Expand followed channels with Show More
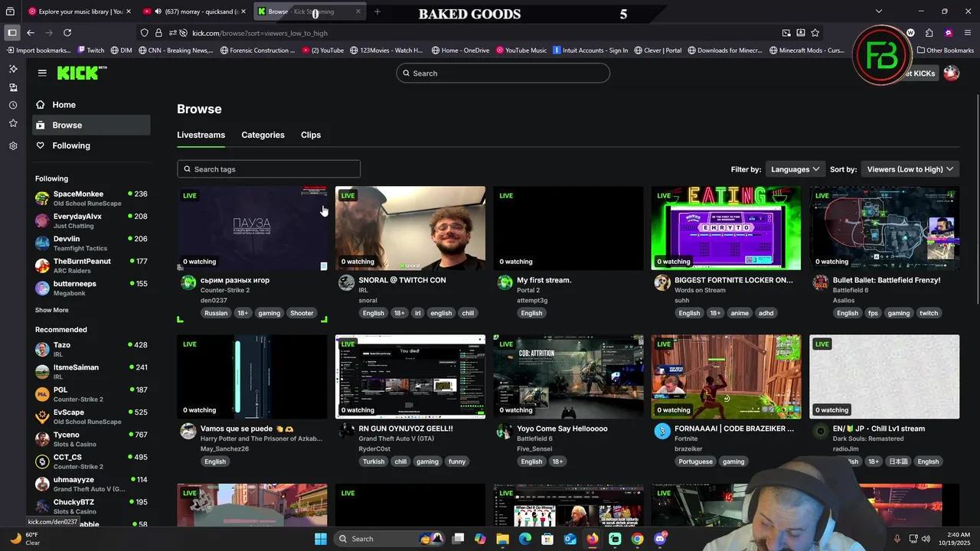 click(x=51, y=310)
